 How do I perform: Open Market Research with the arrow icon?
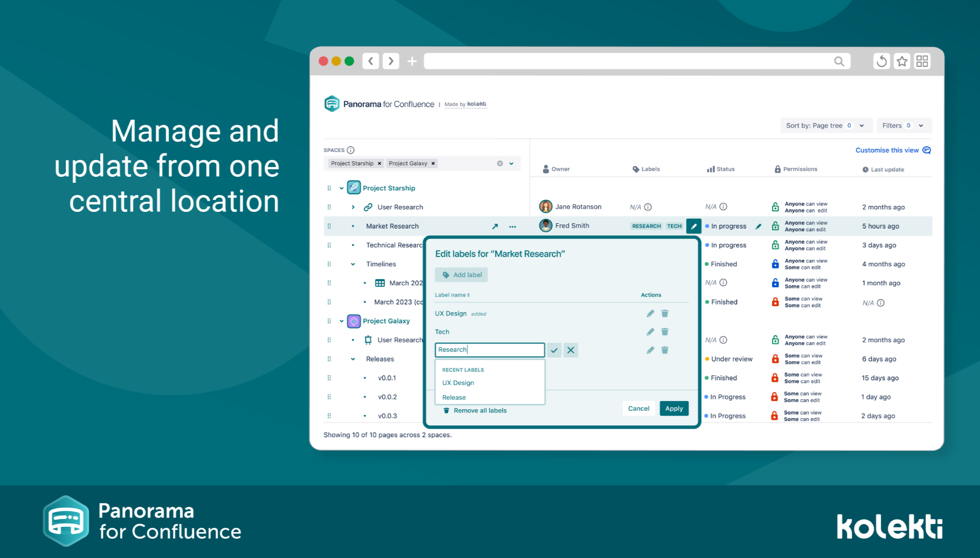[495, 226]
